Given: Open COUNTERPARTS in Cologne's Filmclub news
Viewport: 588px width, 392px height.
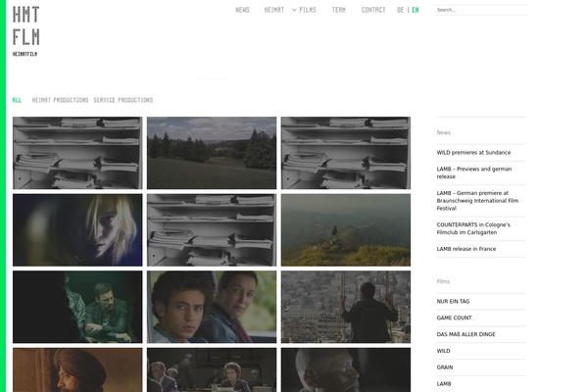Looking at the screenshot, I should (473, 228).
